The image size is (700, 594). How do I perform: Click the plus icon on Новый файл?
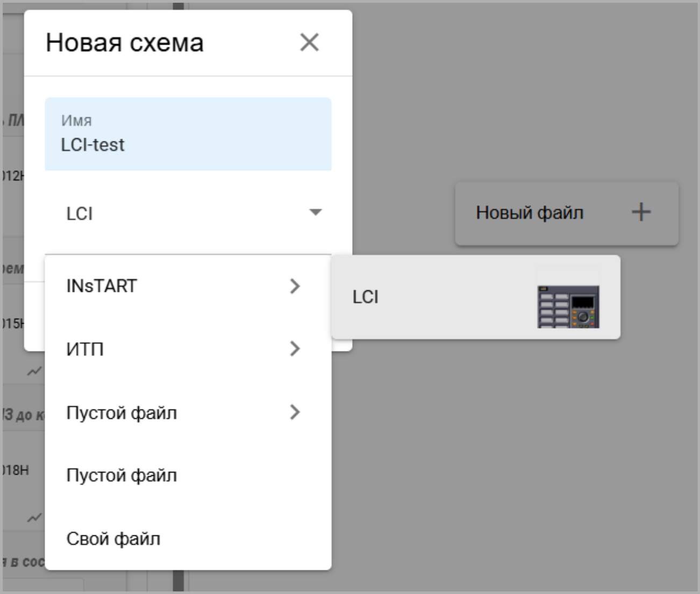[641, 212]
